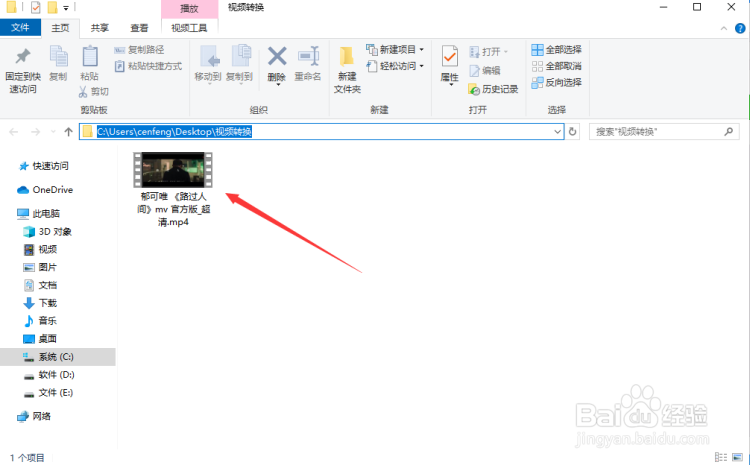Open Pictures (图片) in sidebar
This screenshot has height=465, width=750.
click(41, 267)
